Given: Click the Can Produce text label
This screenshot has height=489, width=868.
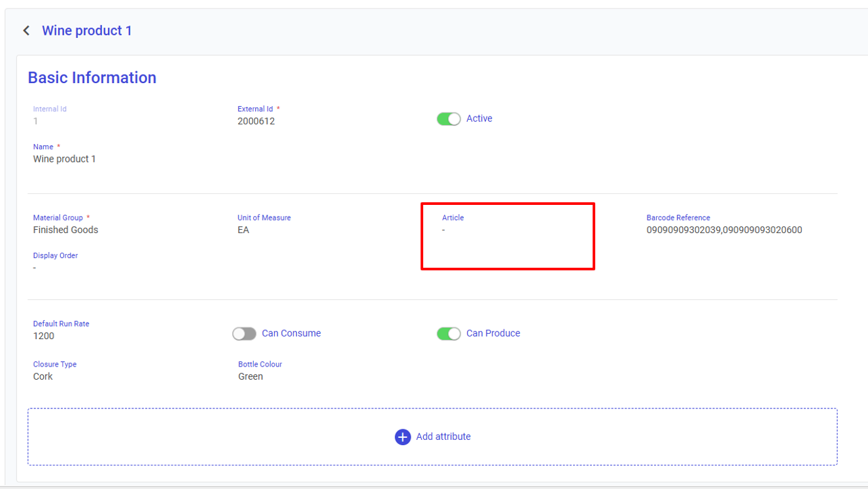Looking at the screenshot, I should tap(493, 333).
